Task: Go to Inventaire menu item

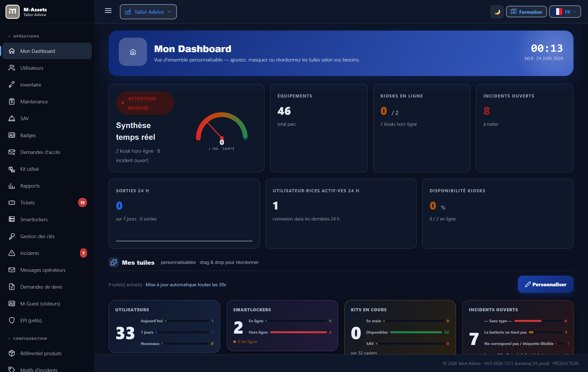Action: (x=47, y=85)
